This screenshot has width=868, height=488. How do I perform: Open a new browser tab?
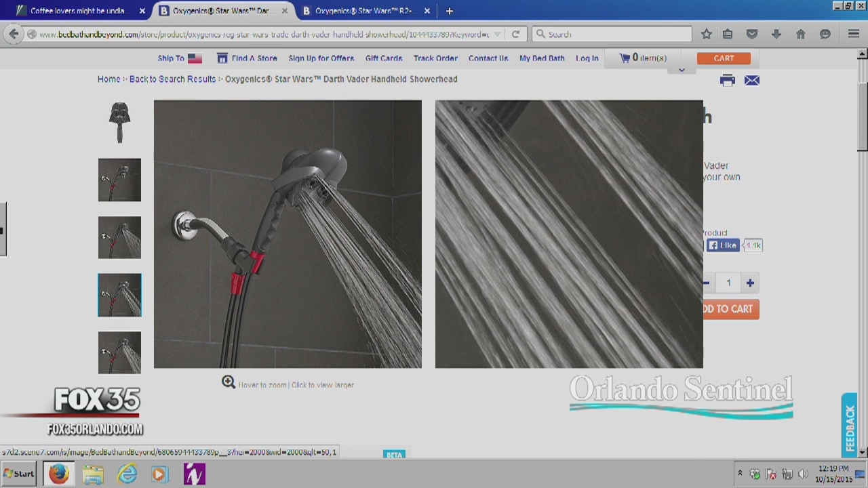coord(449,11)
